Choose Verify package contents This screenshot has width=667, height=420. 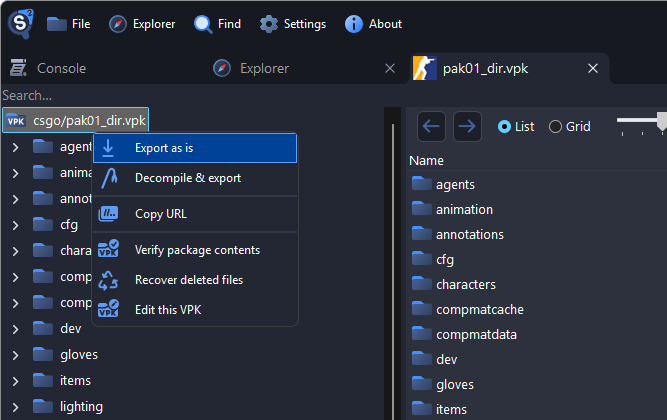click(x=195, y=250)
